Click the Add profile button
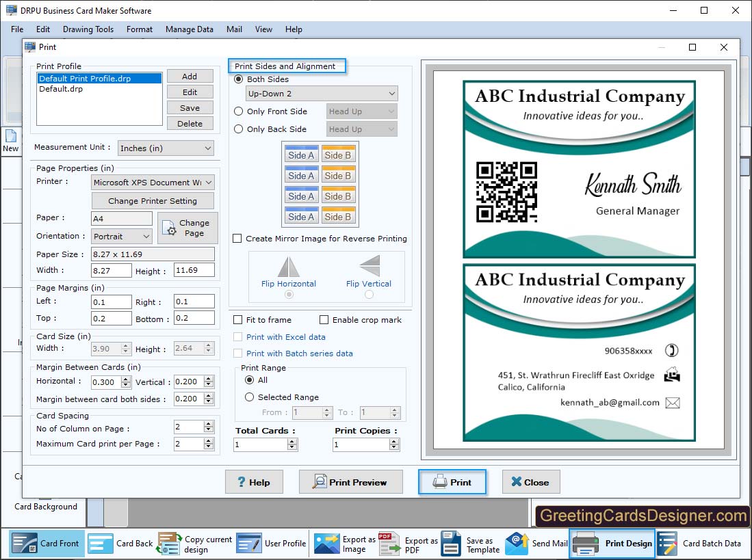The image size is (752, 560). pyautogui.click(x=190, y=76)
